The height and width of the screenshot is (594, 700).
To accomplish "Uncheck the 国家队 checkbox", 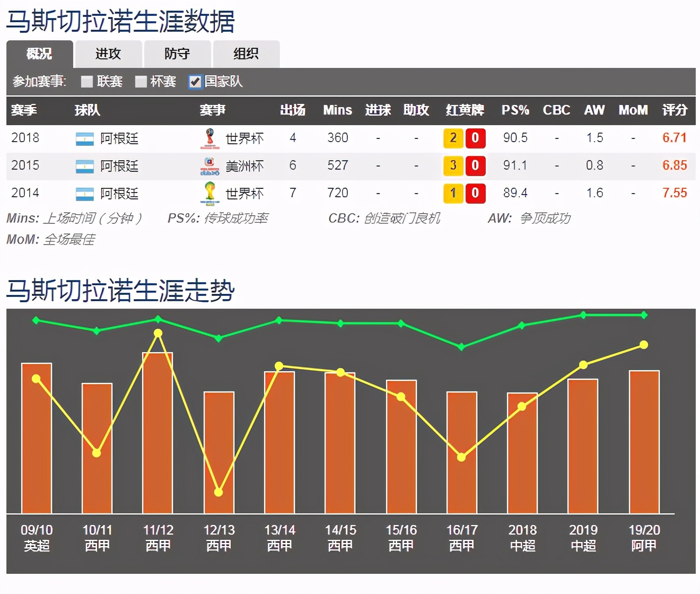I will point(196,82).
